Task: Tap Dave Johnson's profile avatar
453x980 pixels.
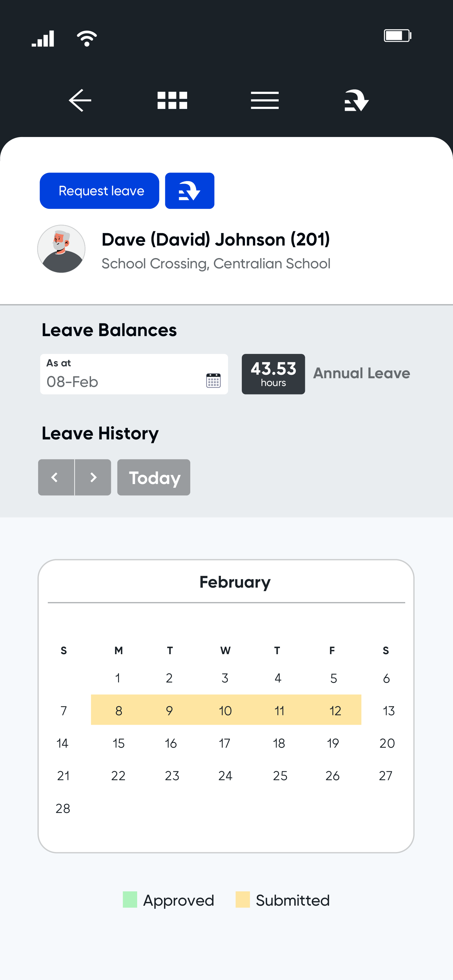Action: click(61, 249)
